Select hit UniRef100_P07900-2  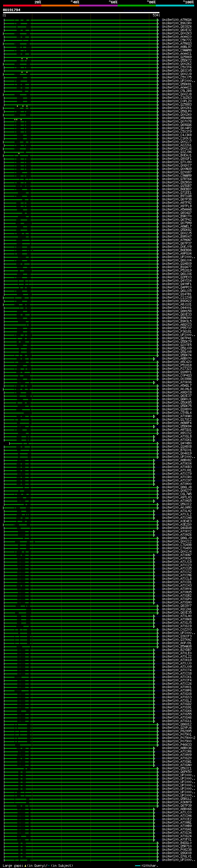(179, 737)
